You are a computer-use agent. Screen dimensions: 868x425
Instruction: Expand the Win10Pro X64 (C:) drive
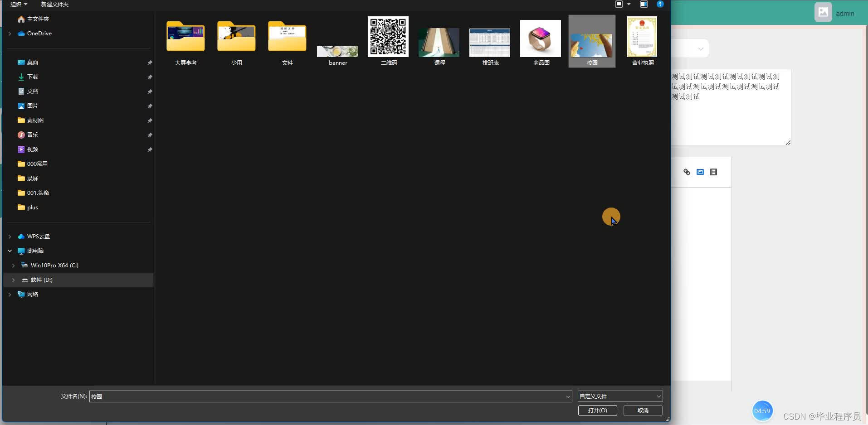point(13,266)
